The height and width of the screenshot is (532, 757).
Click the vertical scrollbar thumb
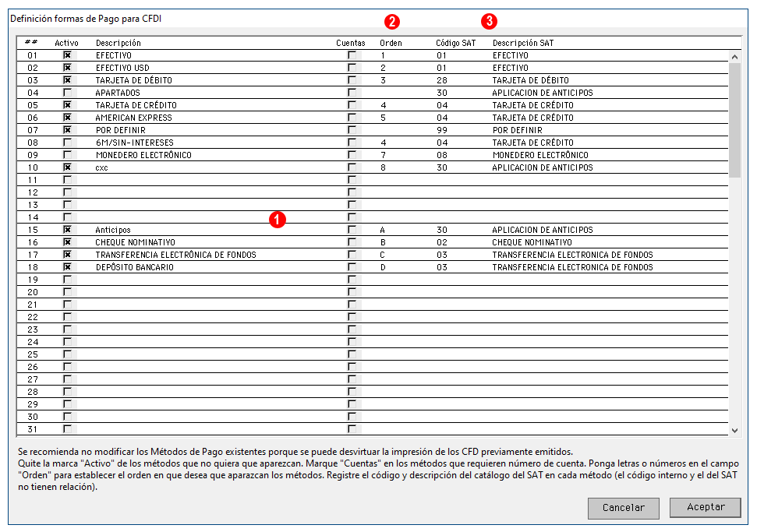[x=734, y=120]
